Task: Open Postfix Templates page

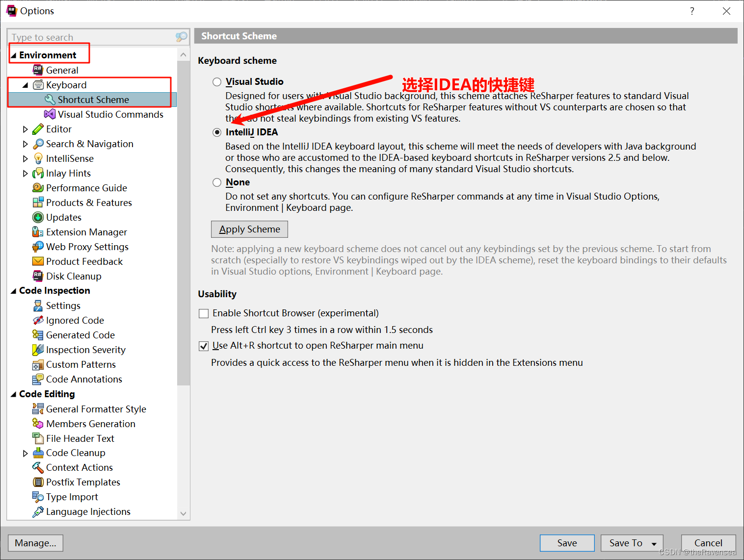Action: tap(83, 482)
